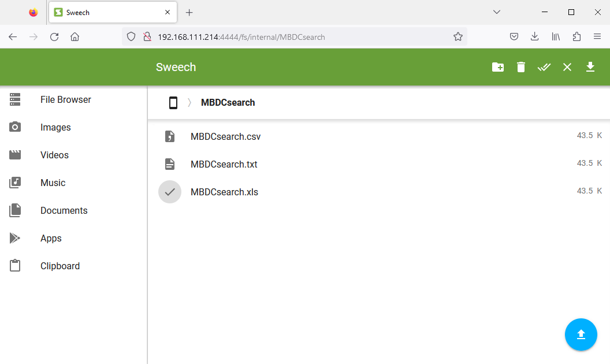
Task: Click the Images camera icon
Action: coord(15,127)
